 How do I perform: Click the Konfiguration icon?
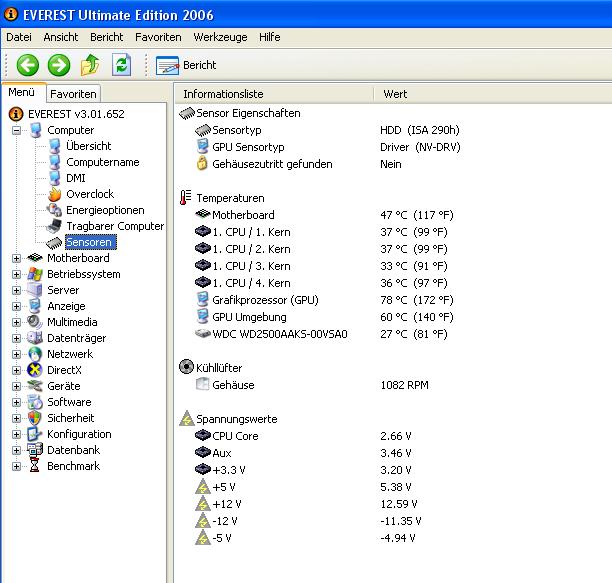[35, 434]
